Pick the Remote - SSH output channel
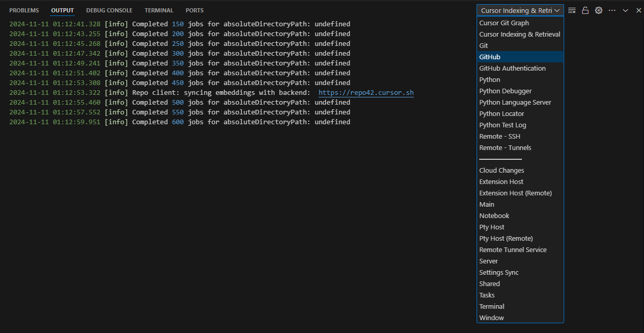The image size is (644, 333). [x=499, y=136]
